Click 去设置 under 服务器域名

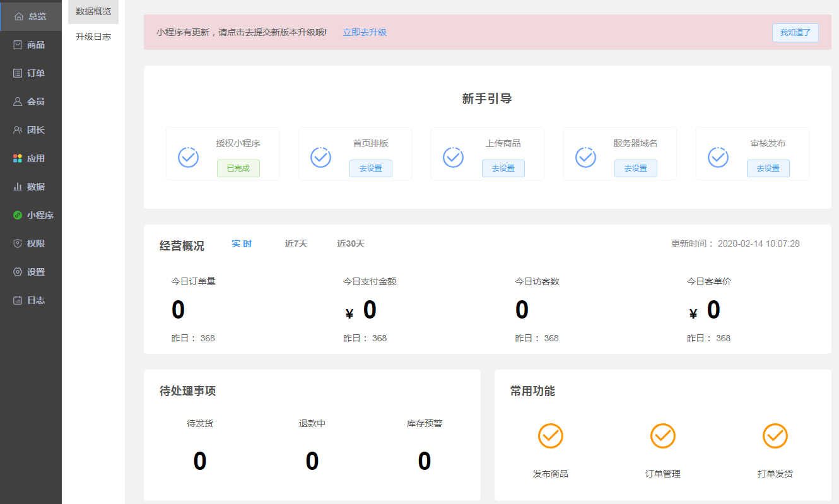(636, 168)
